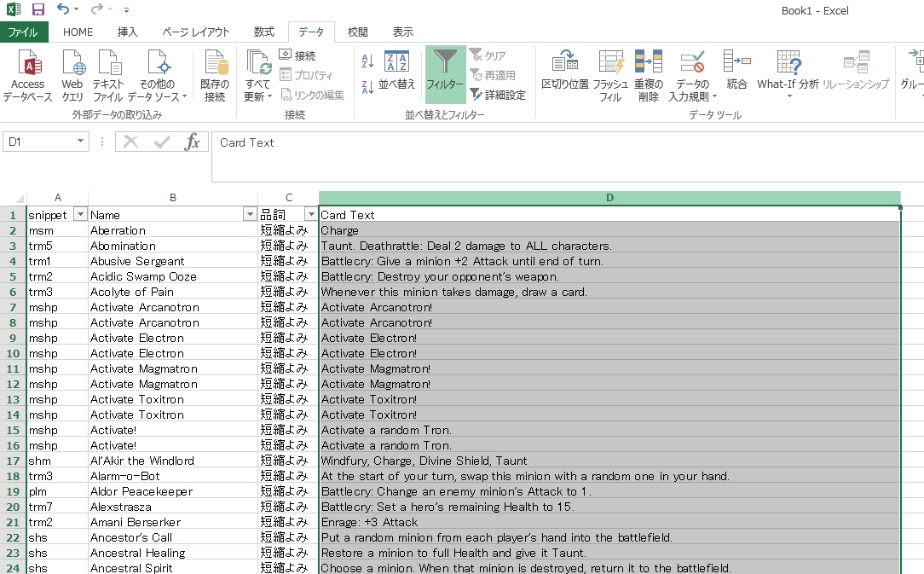Open the Excel application icon menu
Screen dimensions: 924x574
[x=13, y=9]
